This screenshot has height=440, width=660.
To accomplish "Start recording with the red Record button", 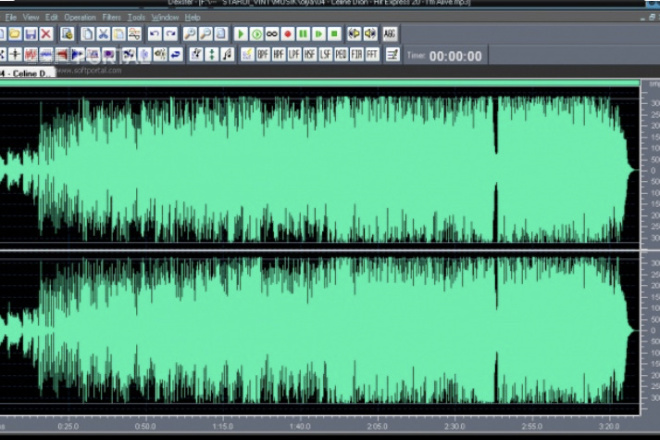I will (287, 34).
